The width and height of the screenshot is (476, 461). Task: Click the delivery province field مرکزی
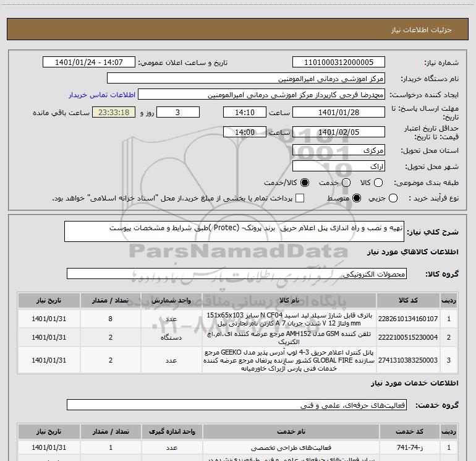[x=339, y=150]
